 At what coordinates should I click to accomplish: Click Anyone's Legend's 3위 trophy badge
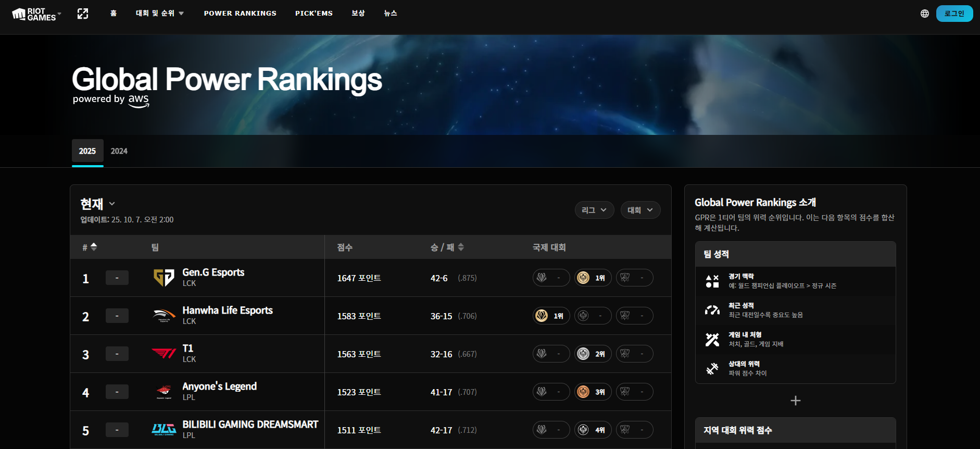[x=593, y=392]
